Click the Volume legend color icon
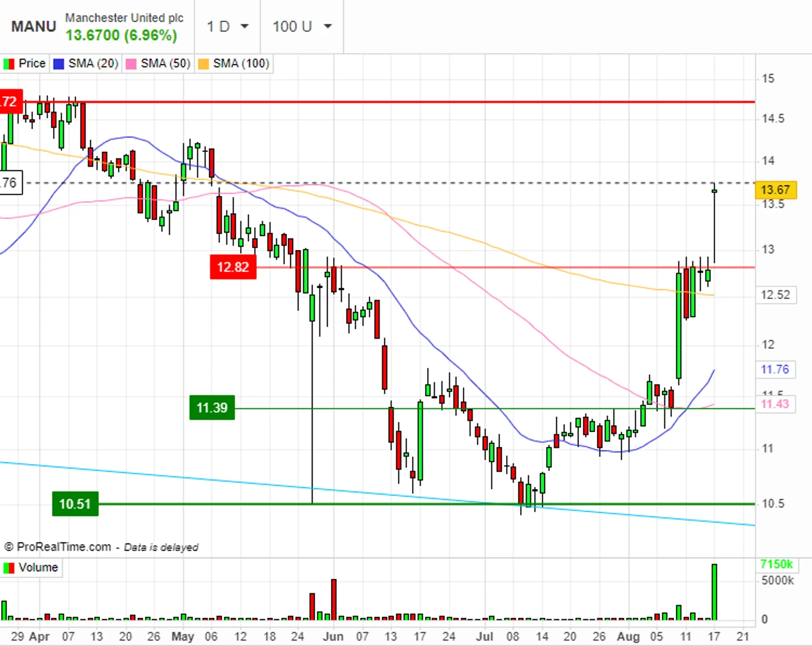Screen dimensions: 812x646 (x=8, y=568)
